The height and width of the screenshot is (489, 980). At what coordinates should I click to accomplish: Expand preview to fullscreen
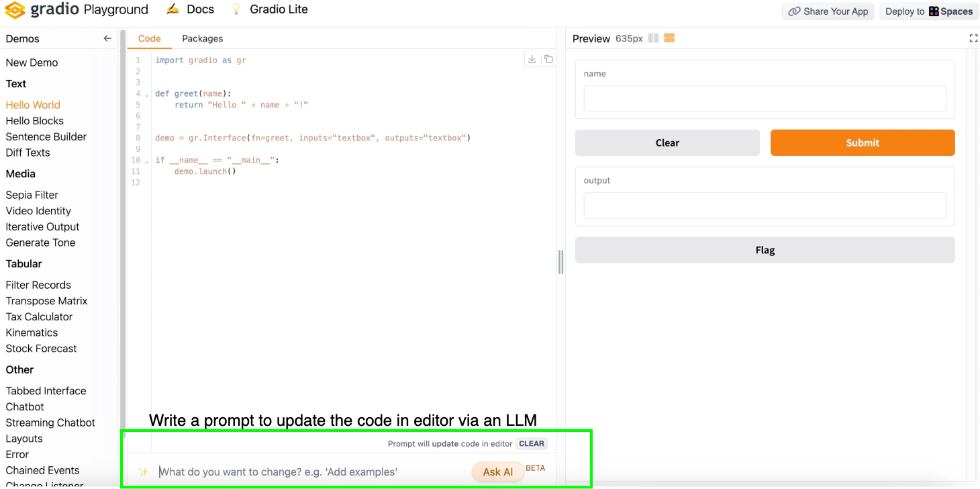(x=973, y=38)
